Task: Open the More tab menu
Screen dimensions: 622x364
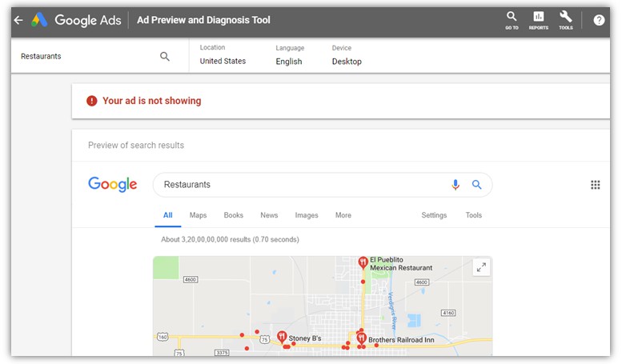Action: tap(343, 215)
